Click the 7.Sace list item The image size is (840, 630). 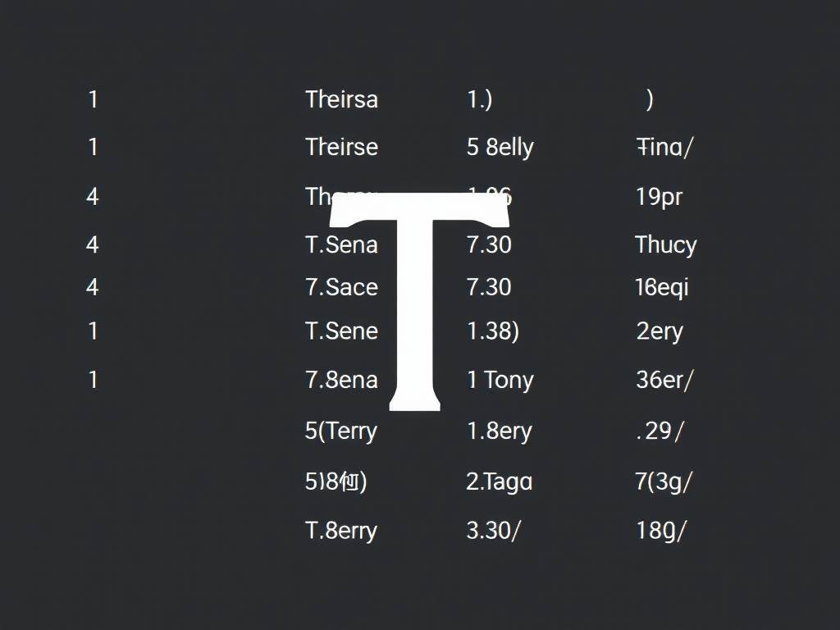(x=342, y=287)
